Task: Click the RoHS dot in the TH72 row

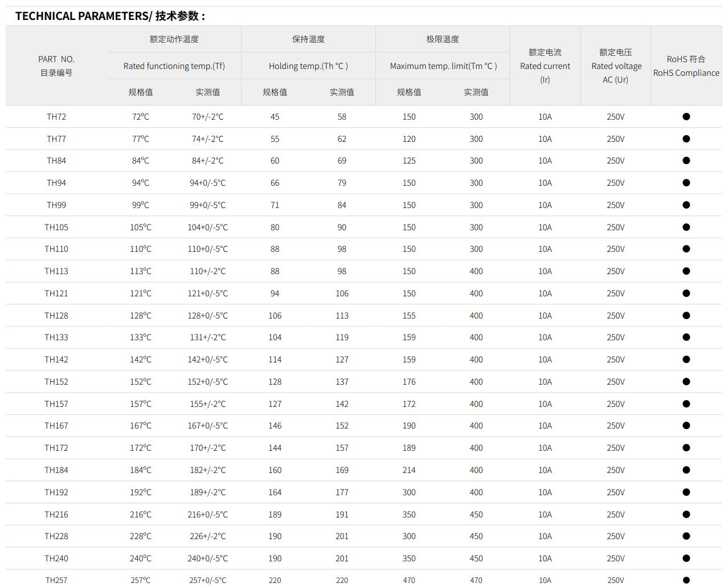Action: [686, 117]
